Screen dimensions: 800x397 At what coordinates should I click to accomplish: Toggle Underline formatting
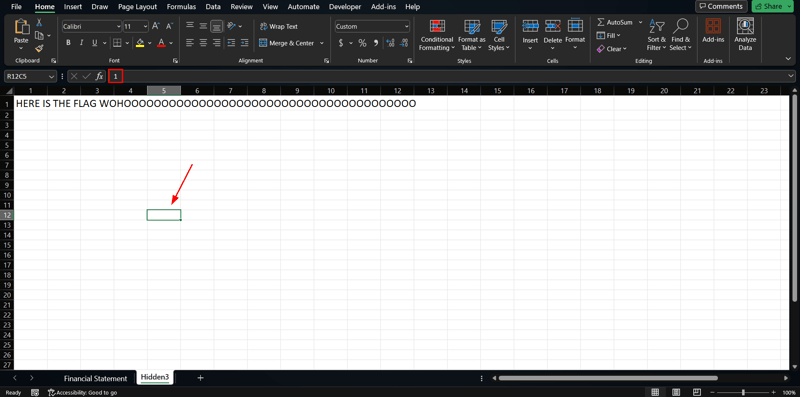coord(95,43)
